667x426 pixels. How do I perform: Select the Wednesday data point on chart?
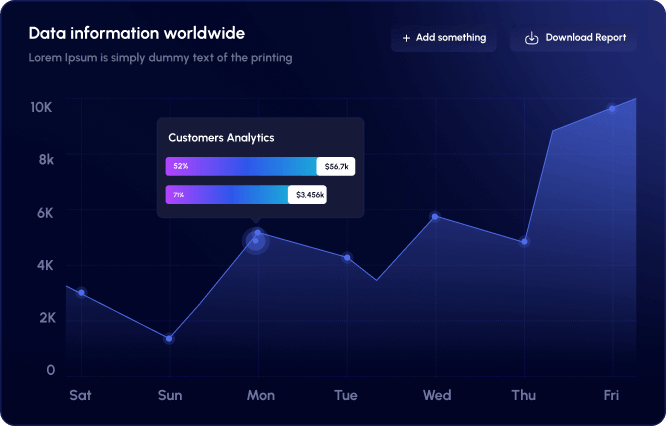435,217
